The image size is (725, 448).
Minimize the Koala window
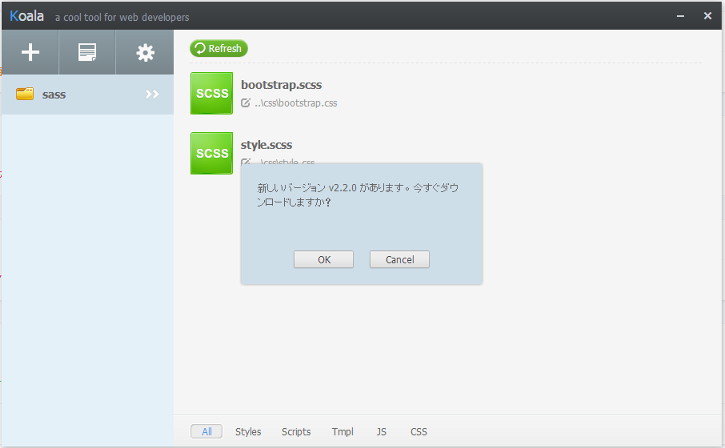tap(680, 16)
